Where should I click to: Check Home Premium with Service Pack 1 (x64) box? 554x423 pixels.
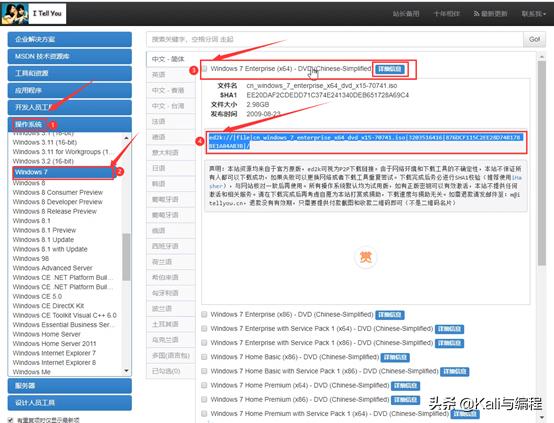click(x=204, y=413)
